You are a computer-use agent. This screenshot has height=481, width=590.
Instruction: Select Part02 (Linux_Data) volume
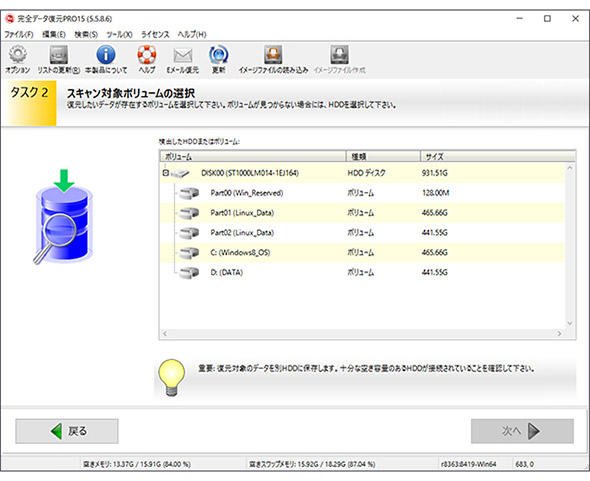362,233
